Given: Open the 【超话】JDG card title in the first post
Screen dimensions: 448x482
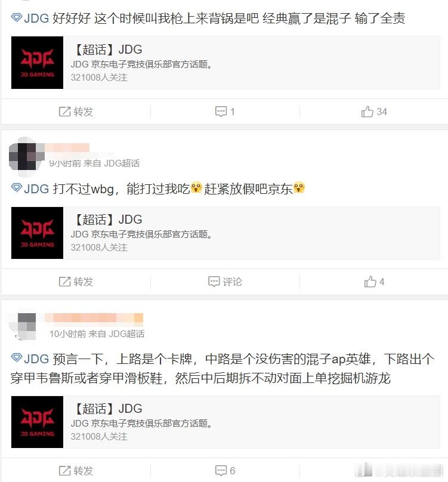Looking at the screenshot, I should pos(107,50).
